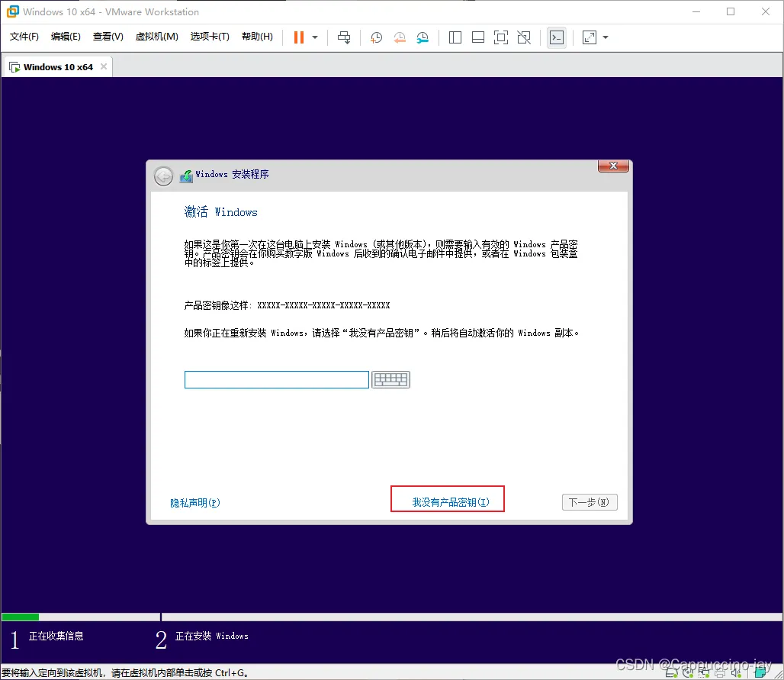Click the stretch guest display icon

click(590, 37)
